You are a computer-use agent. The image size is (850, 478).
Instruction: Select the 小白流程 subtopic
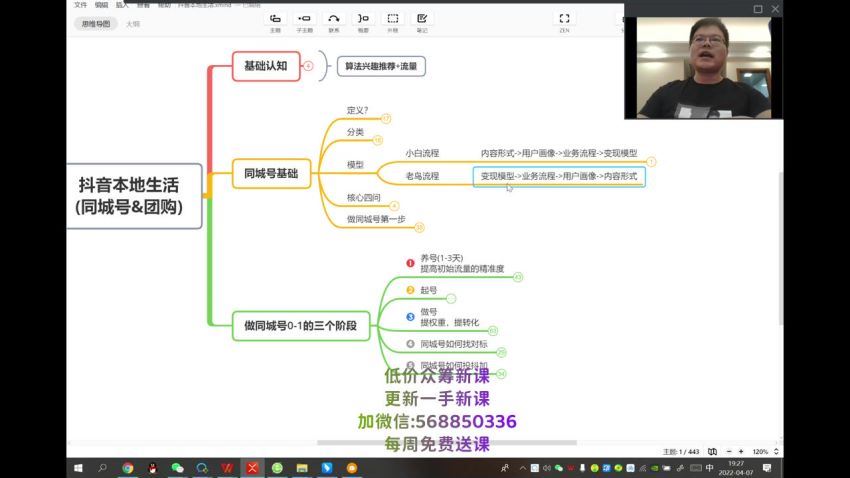(x=422, y=153)
